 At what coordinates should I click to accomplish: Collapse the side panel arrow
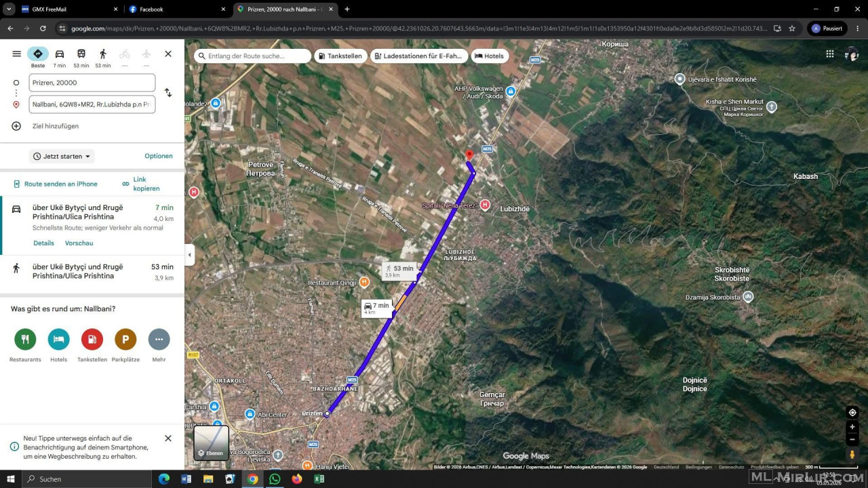click(189, 255)
